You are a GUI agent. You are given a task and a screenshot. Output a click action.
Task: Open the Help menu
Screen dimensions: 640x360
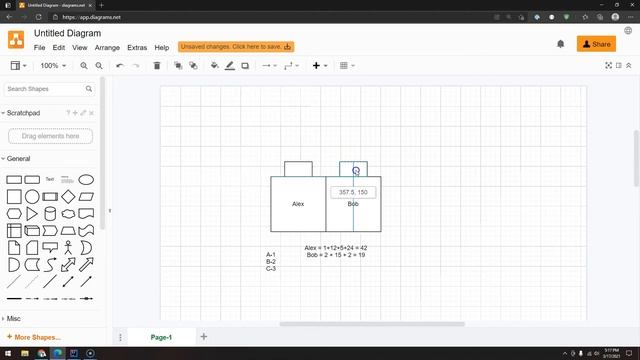pos(162,48)
